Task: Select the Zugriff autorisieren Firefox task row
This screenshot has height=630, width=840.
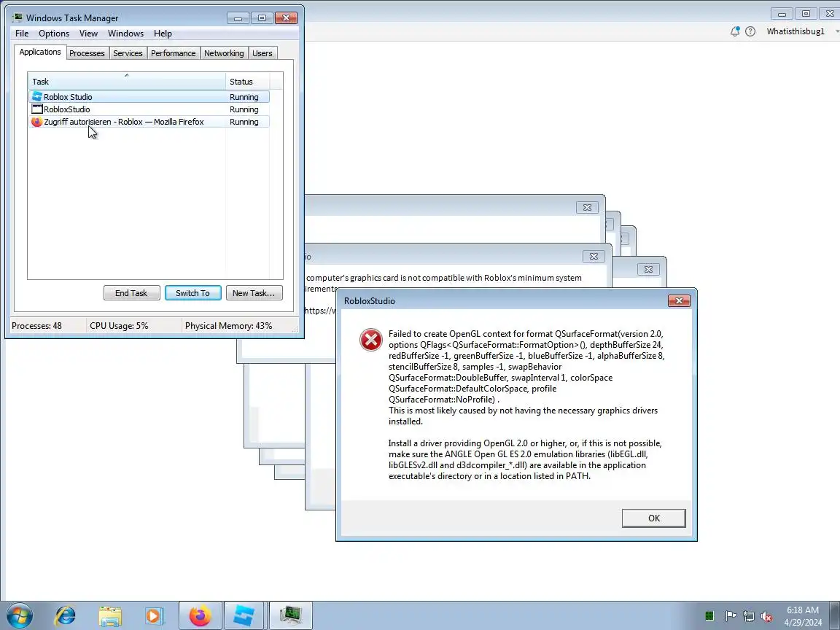Action: (x=149, y=122)
